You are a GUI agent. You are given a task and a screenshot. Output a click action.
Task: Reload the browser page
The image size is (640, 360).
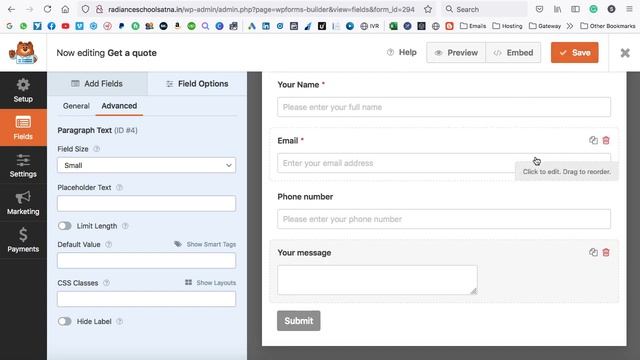(x=47, y=9)
